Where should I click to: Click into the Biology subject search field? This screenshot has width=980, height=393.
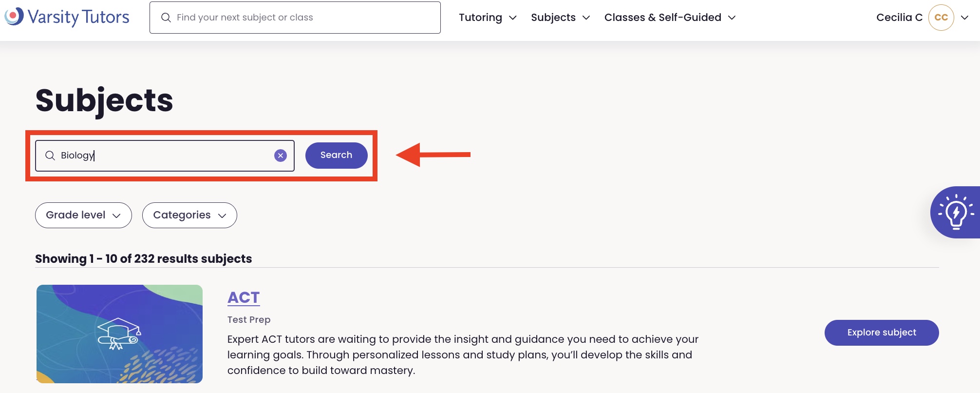166,156
